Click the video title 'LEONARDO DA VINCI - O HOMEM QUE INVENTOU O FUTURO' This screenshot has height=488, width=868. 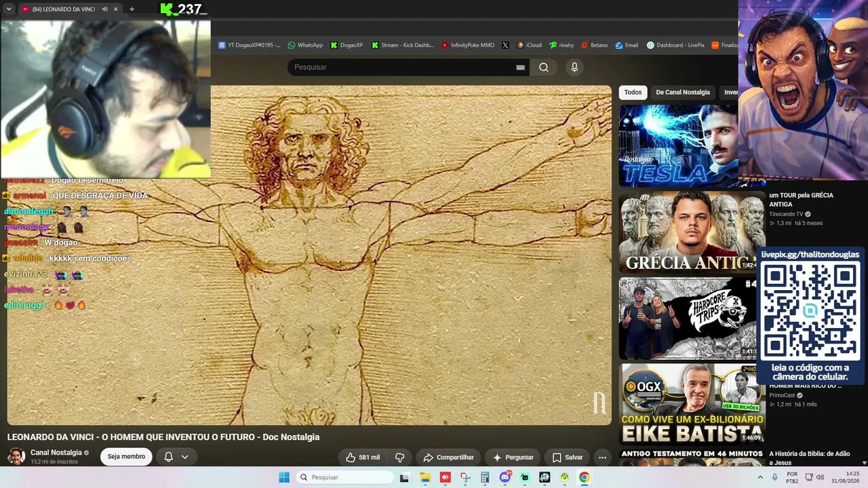click(163, 437)
